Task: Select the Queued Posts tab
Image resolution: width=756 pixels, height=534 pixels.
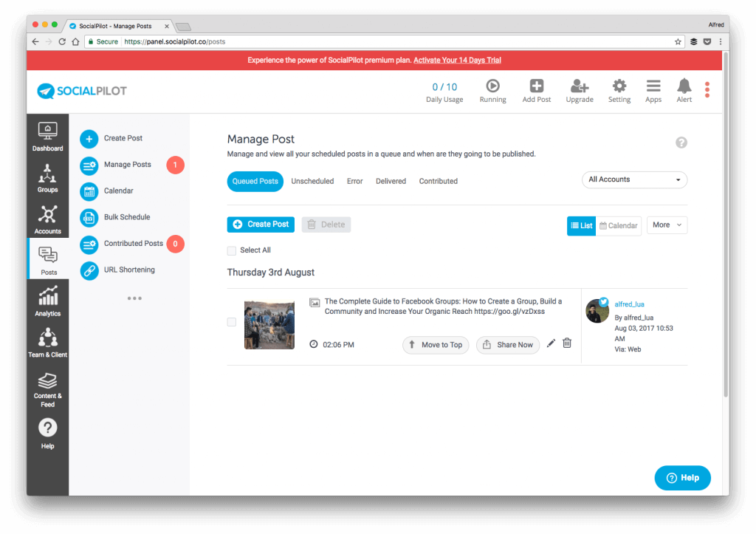Action: [x=255, y=182]
